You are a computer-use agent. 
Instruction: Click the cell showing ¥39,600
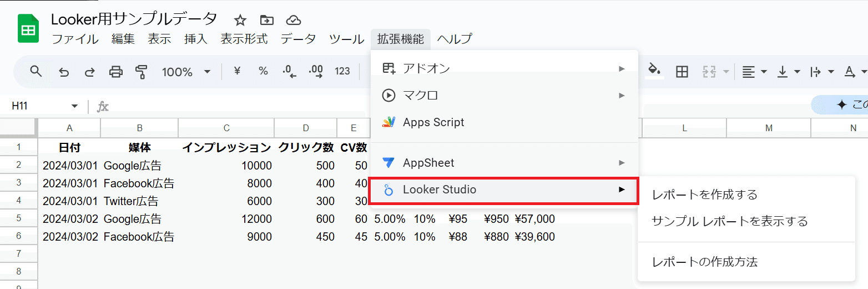coord(534,237)
